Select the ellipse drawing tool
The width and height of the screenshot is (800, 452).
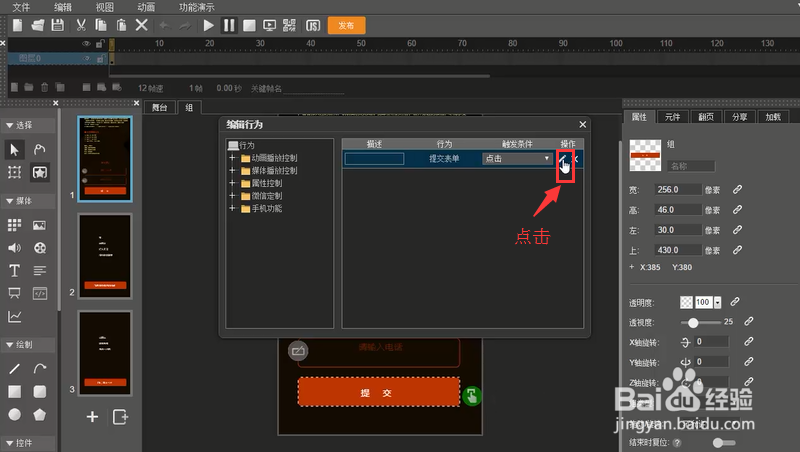coord(14,414)
